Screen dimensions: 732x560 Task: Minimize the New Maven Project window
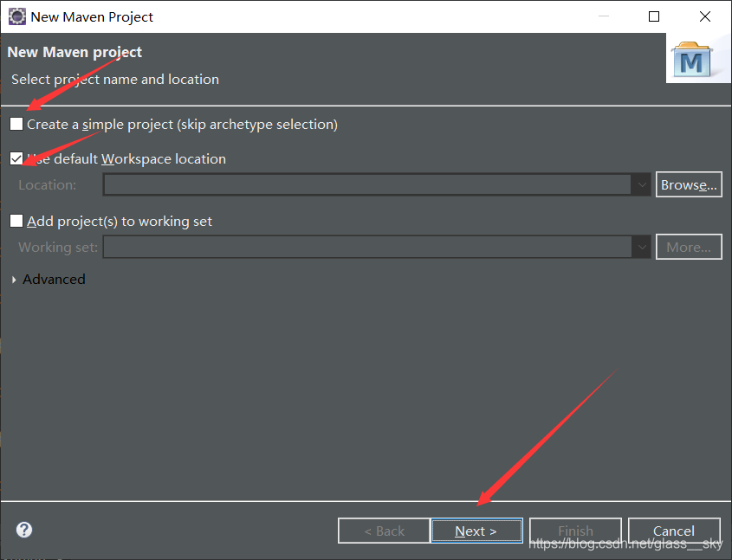pos(604,16)
